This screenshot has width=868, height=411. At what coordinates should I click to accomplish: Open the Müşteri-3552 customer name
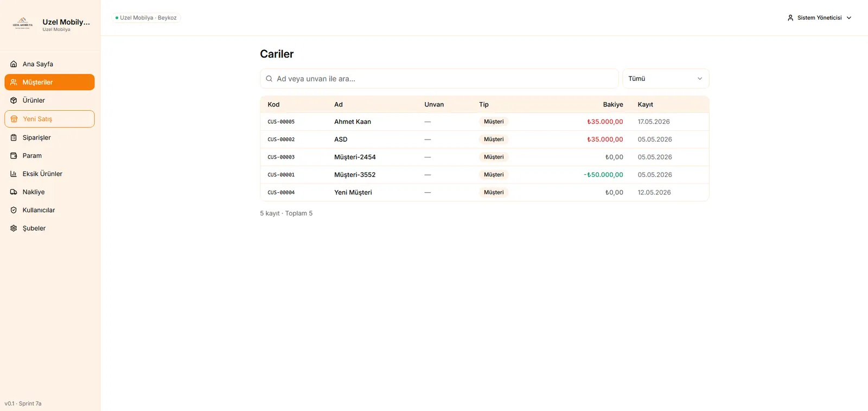pos(355,175)
